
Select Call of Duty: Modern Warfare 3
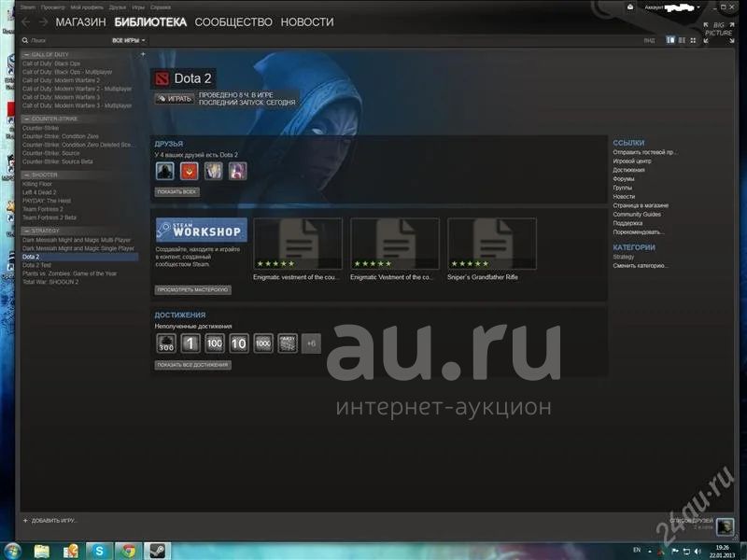(x=62, y=97)
